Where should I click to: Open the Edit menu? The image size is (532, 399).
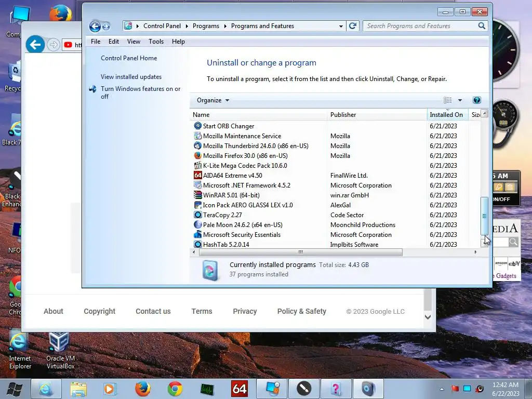point(114,42)
